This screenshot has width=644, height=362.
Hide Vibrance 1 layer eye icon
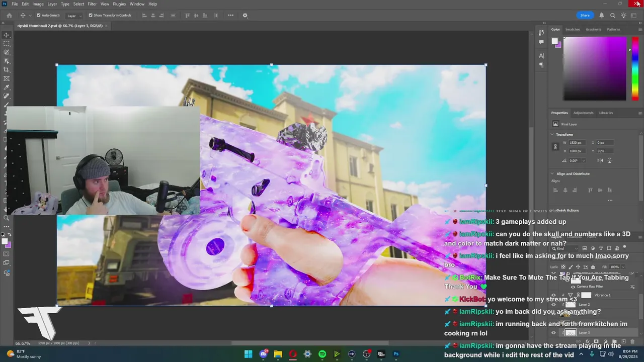[553, 295]
